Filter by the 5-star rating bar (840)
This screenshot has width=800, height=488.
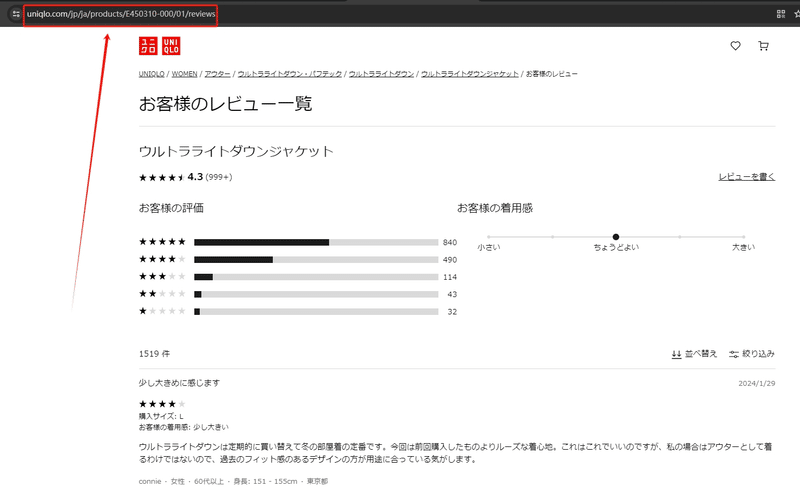[x=316, y=242]
